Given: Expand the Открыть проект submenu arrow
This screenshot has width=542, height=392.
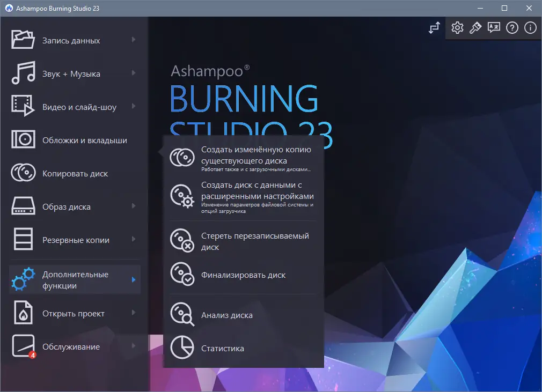Looking at the screenshot, I should 134,313.
